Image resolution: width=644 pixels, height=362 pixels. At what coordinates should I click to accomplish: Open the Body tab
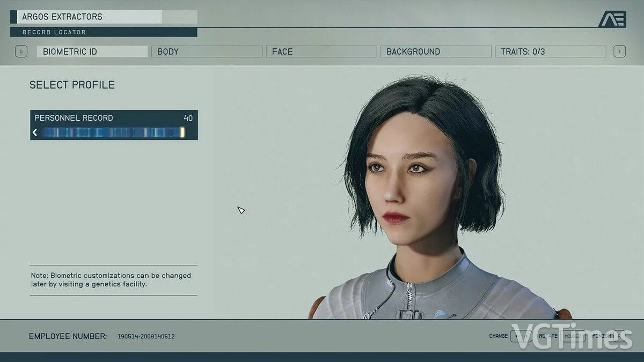pos(207,51)
